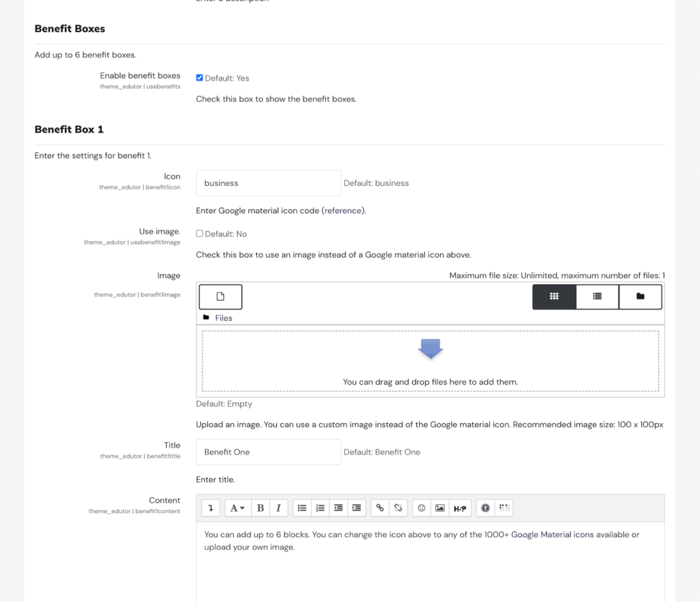Click the H5P insert button
The width and height of the screenshot is (700, 602).
click(460, 508)
